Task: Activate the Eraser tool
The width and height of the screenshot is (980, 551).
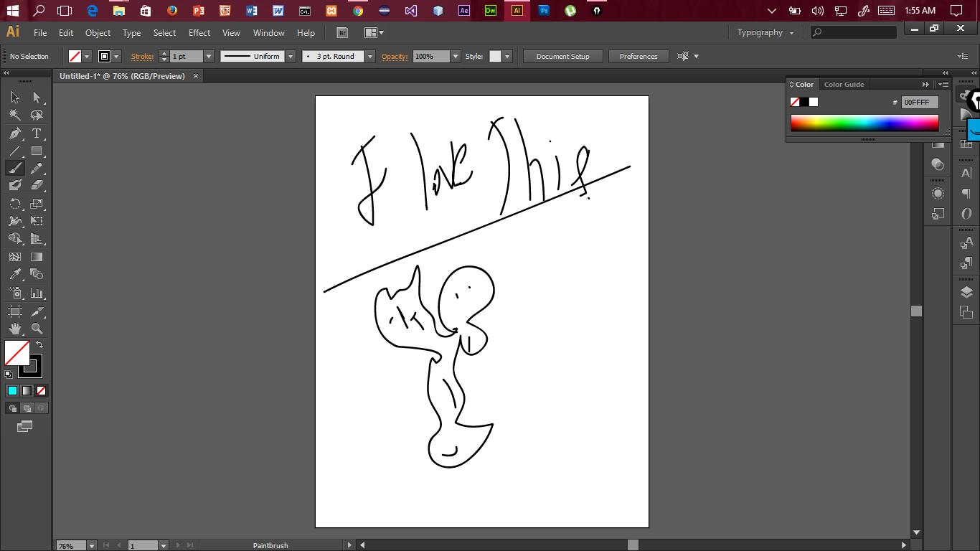Action: point(37,185)
